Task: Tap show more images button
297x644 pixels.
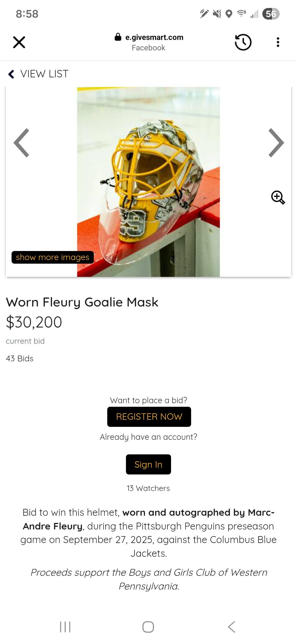Action: (x=53, y=257)
